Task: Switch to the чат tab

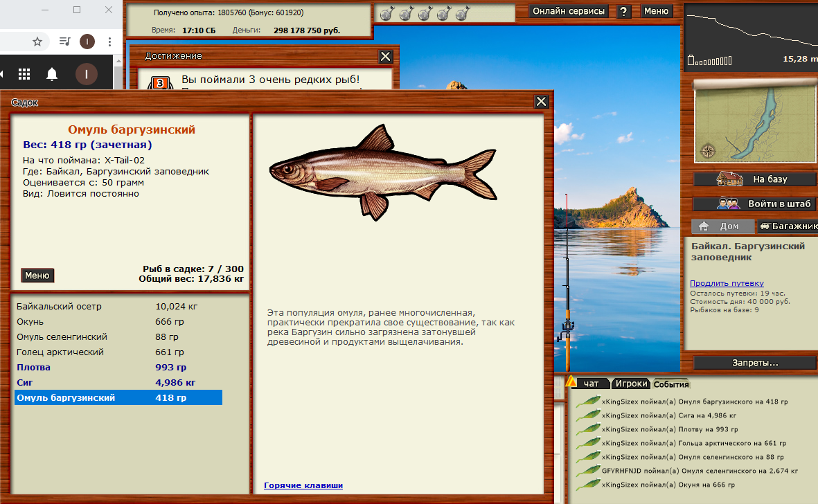Action: [x=592, y=384]
